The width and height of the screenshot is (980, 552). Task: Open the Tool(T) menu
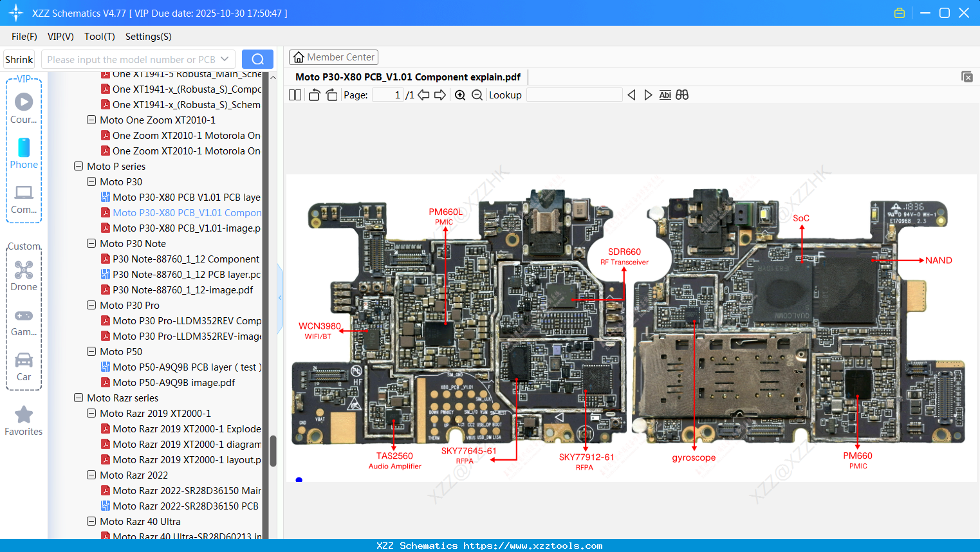click(x=99, y=37)
